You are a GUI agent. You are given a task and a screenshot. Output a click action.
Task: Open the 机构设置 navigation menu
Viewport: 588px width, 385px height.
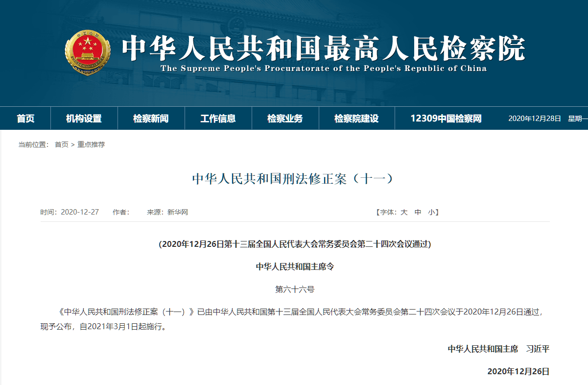click(x=84, y=119)
